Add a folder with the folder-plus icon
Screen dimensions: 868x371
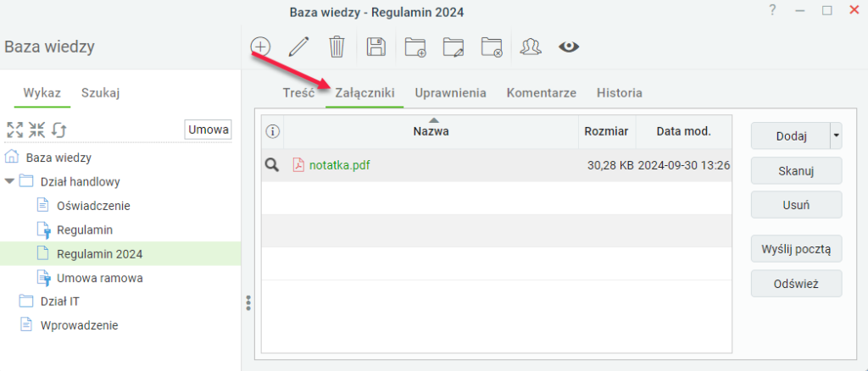(415, 47)
